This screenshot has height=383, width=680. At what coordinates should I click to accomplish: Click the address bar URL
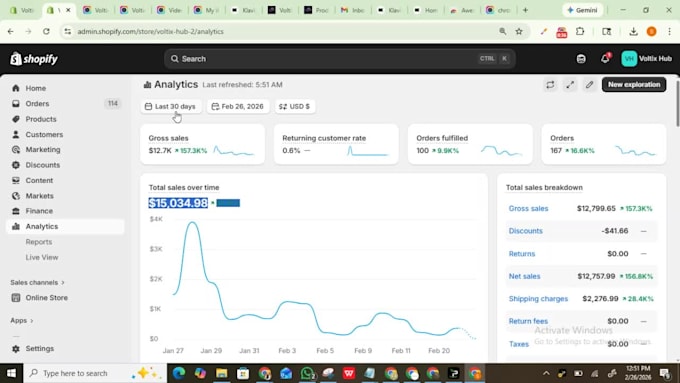pos(150,32)
